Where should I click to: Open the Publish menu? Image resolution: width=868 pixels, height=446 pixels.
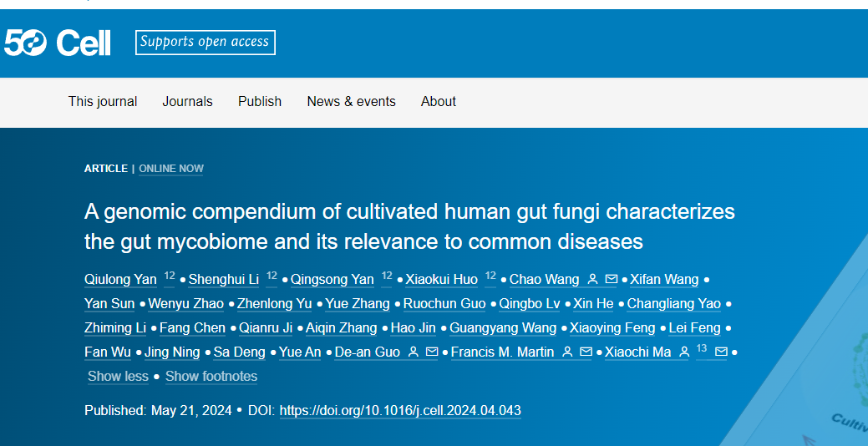[260, 101]
